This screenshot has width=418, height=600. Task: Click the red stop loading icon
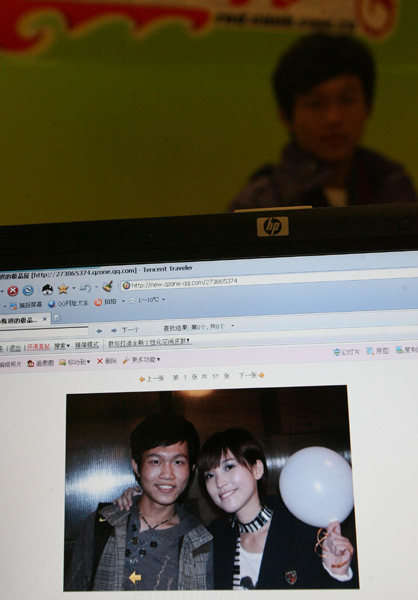[13, 291]
